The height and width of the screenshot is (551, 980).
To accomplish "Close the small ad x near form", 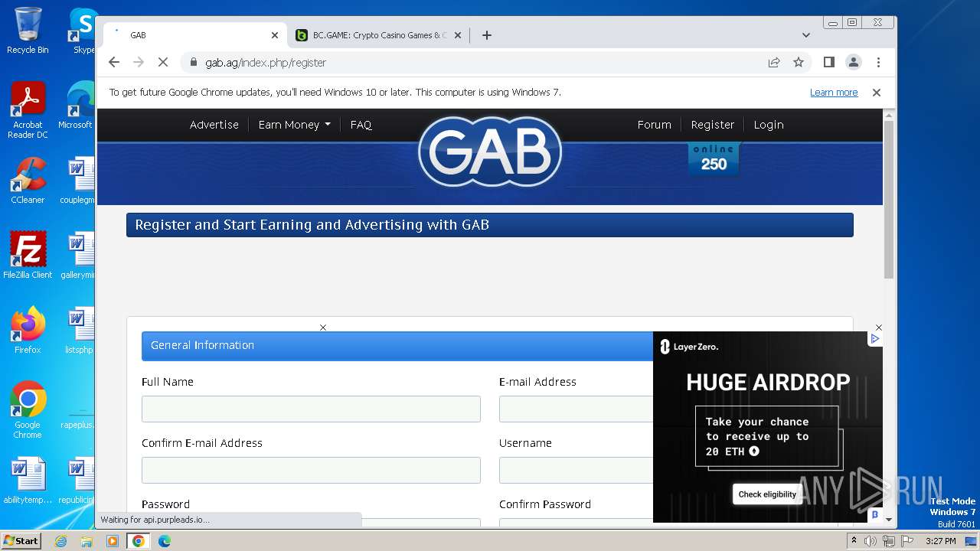I will (x=323, y=328).
